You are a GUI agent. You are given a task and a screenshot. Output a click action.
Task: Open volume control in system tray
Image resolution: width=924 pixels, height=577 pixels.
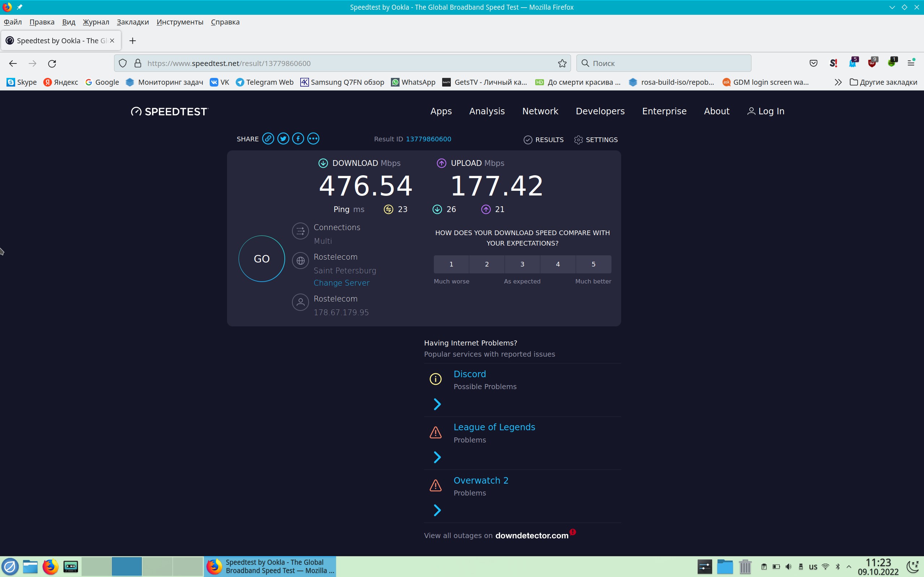click(788, 567)
